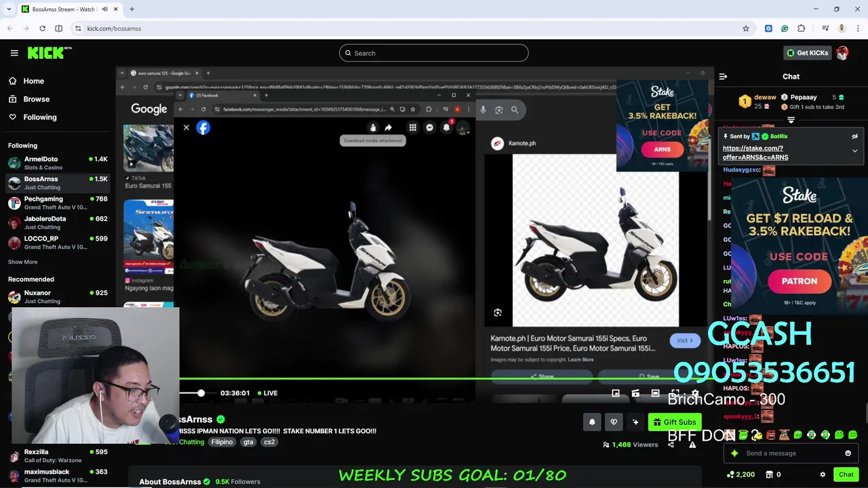Share the stream via share icon
The width and height of the screenshot is (868, 488).
[671, 445]
